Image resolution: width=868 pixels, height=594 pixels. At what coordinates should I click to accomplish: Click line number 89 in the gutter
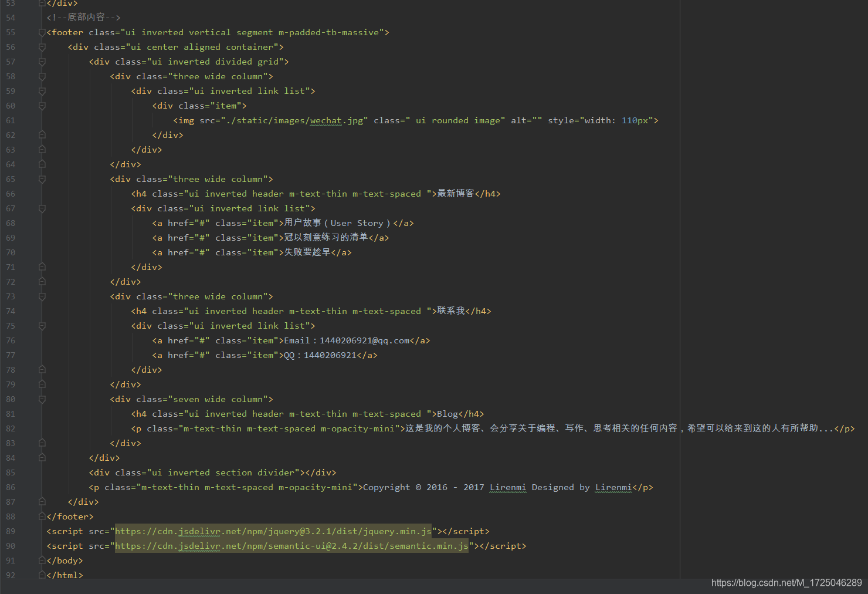tap(11, 531)
